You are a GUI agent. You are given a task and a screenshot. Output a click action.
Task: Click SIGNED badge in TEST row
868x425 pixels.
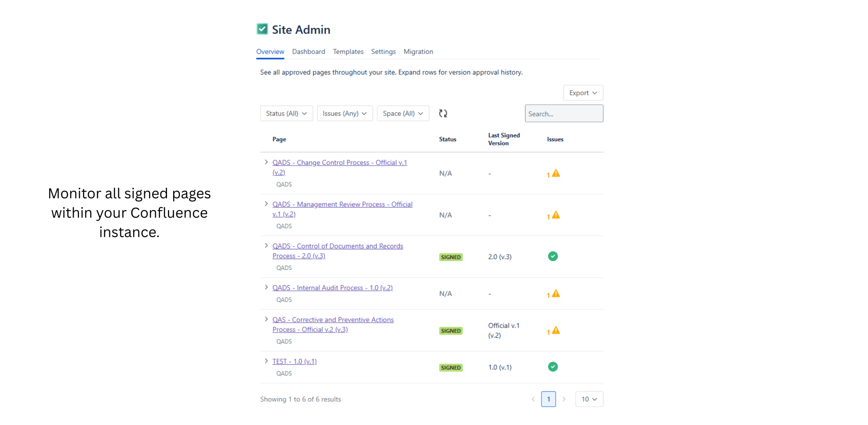pos(451,367)
